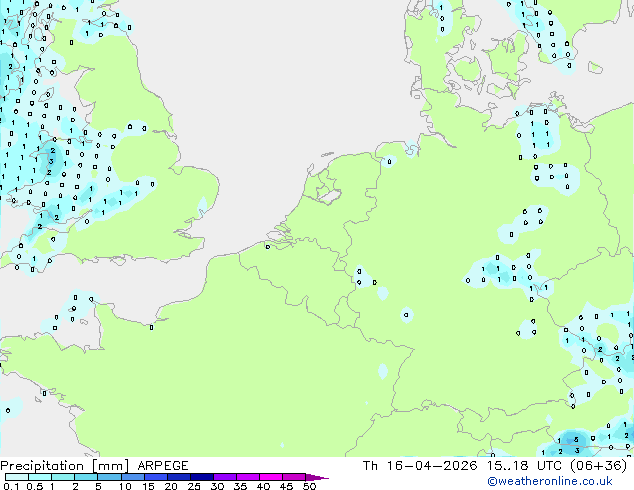
Task: Click the '10' legend scale label
Action: point(125,486)
